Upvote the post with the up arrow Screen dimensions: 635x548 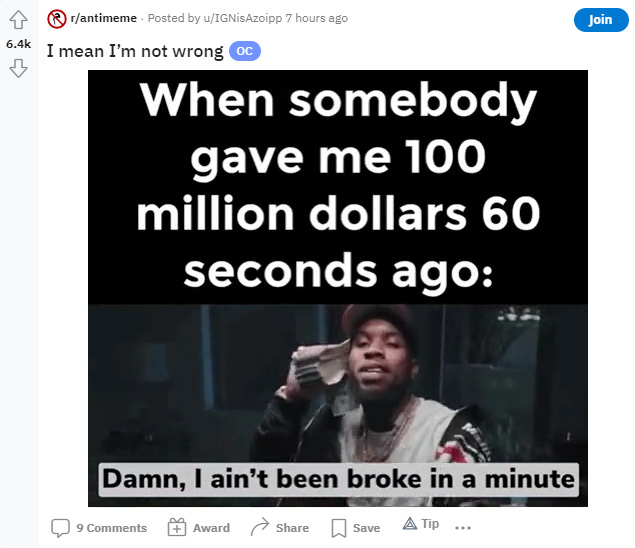pos(18,19)
